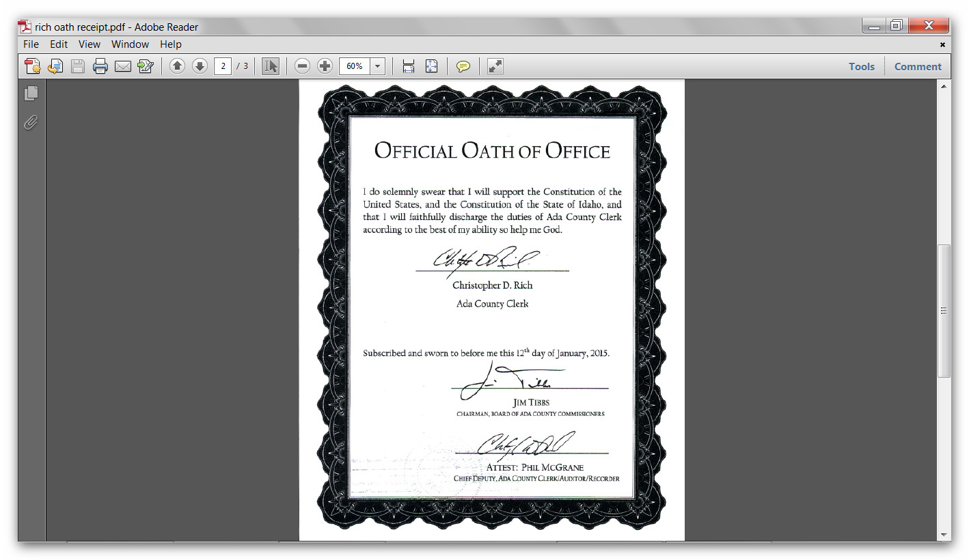Click the vertical scrollbar thumb
This screenshot has height=560, width=969.
pyautogui.click(x=944, y=311)
